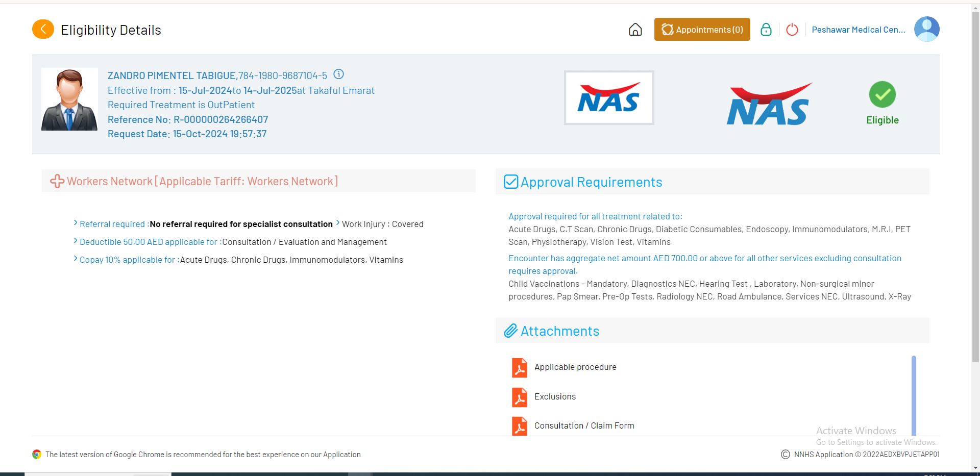This screenshot has height=476, width=980.
Task: Open the Appointments (0) button
Action: tap(702, 30)
